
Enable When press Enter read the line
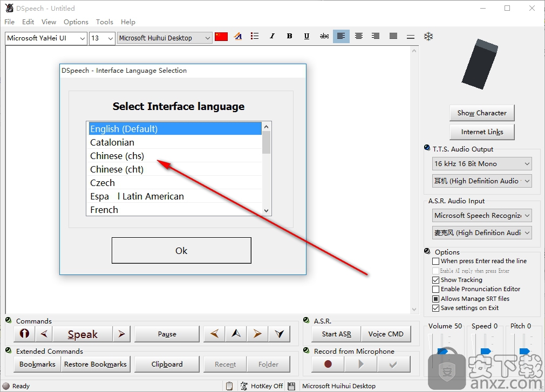click(435, 261)
